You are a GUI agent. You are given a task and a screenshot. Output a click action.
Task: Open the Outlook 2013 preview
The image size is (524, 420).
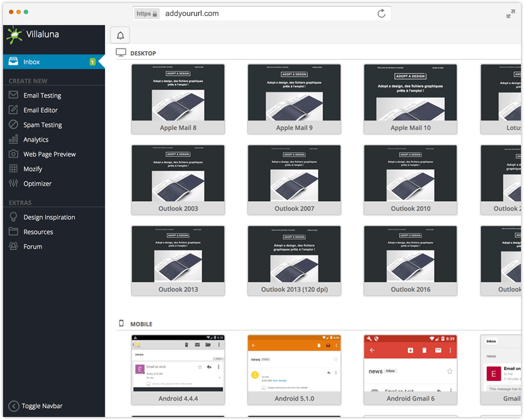click(x=178, y=261)
